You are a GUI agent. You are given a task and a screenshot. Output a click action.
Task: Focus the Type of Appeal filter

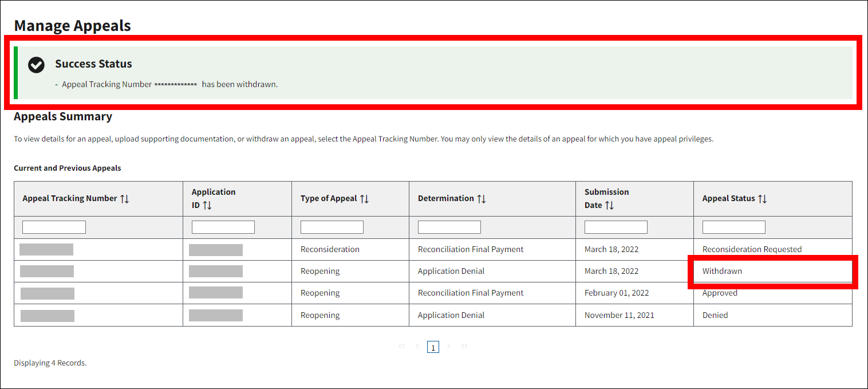click(332, 227)
